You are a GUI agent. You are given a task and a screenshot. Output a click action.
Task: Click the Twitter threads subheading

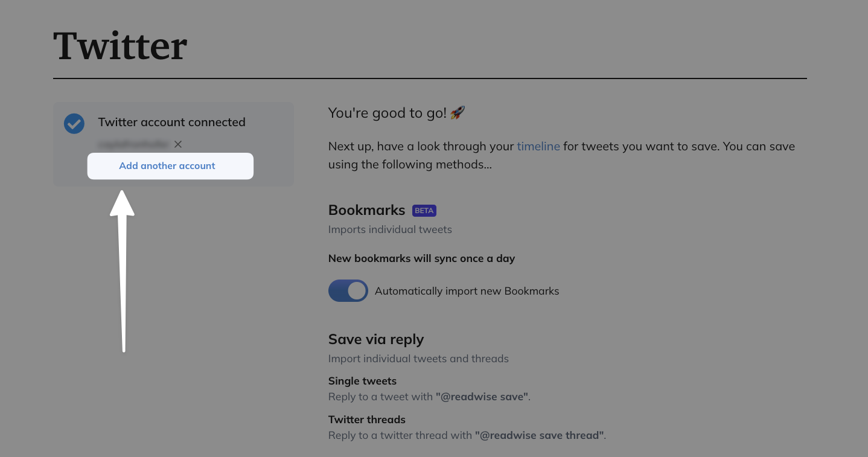tap(367, 420)
